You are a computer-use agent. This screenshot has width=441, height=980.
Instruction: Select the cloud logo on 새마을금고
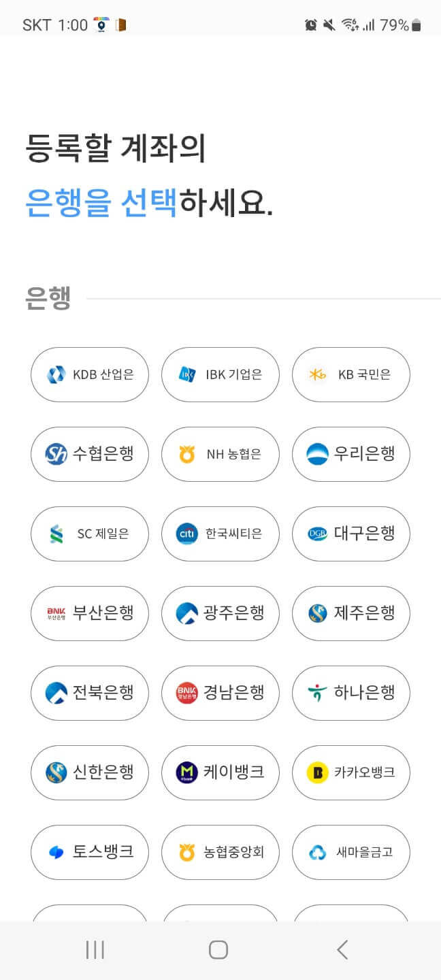315,852
